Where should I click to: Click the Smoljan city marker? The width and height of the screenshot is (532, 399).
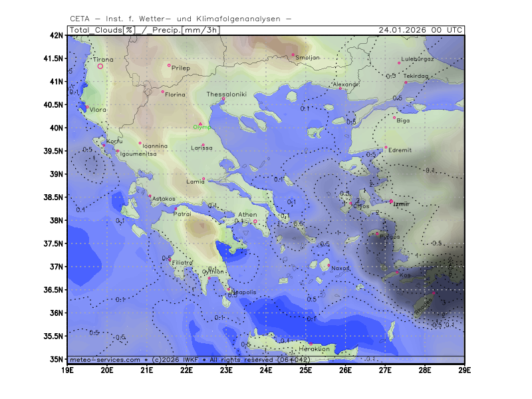[293, 55]
